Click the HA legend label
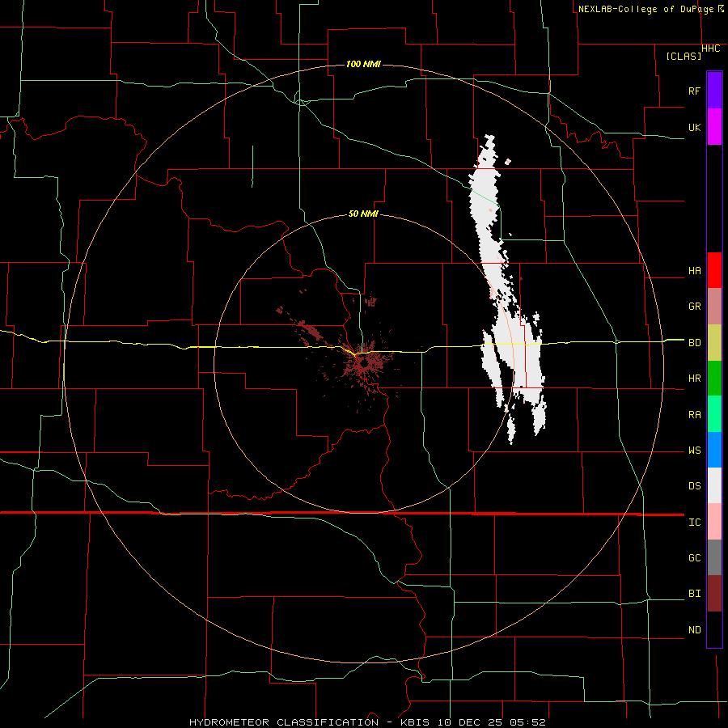Viewport: 728px width, 728px height. pos(694,271)
